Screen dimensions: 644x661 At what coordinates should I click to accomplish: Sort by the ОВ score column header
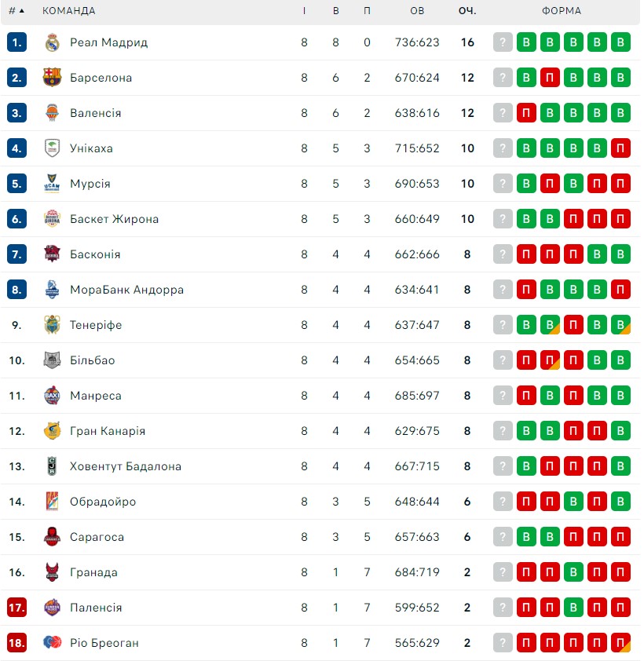pyautogui.click(x=417, y=11)
